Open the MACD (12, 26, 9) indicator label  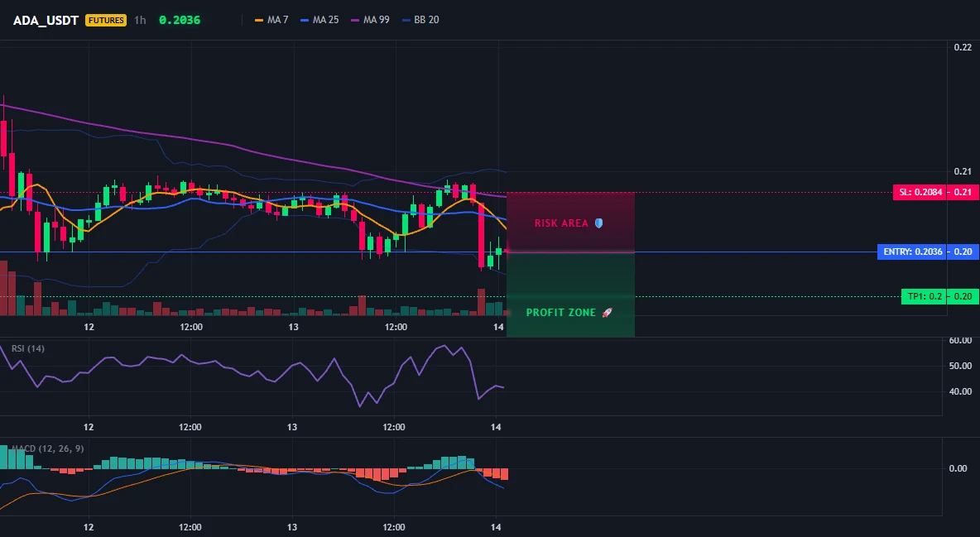pyautogui.click(x=47, y=448)
